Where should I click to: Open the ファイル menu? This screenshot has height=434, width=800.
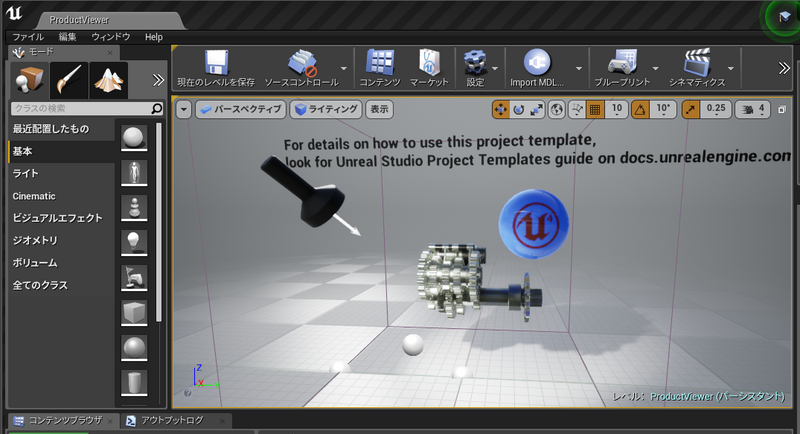(28, 37)
